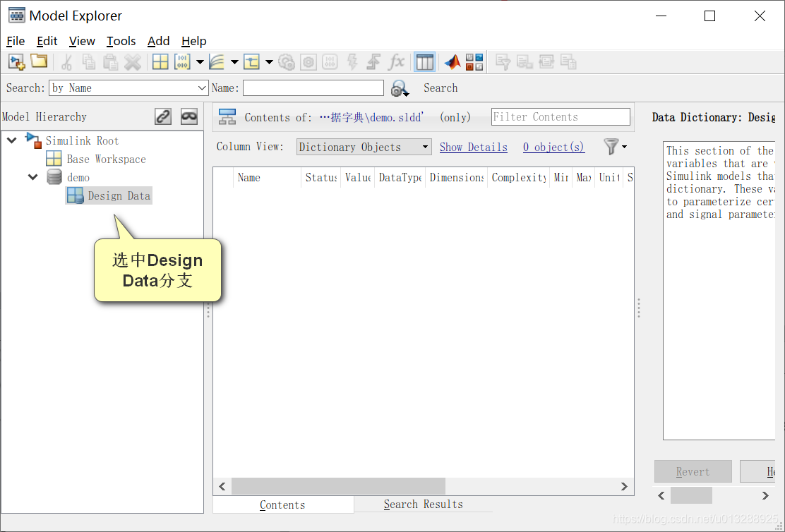785x532 pixels.
Task: Click the Revert button
Action: click(693, 471)
